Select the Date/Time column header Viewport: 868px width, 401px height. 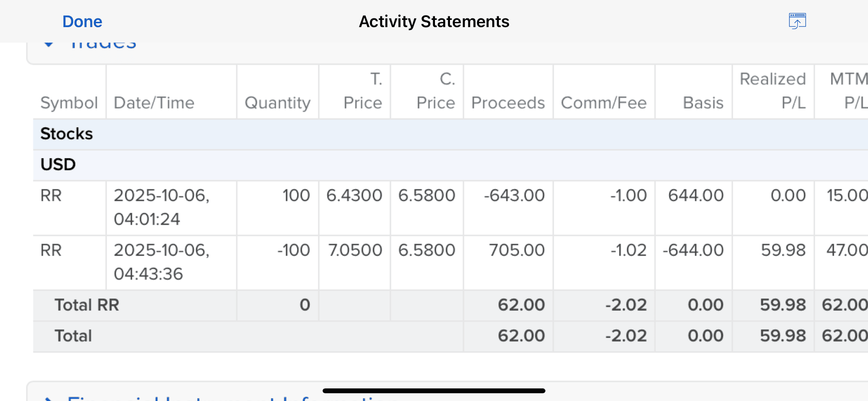[x=154, y=103]
